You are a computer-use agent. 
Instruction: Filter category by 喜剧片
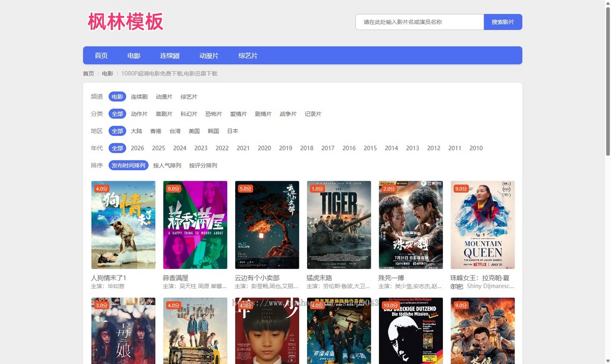point(164,114)
